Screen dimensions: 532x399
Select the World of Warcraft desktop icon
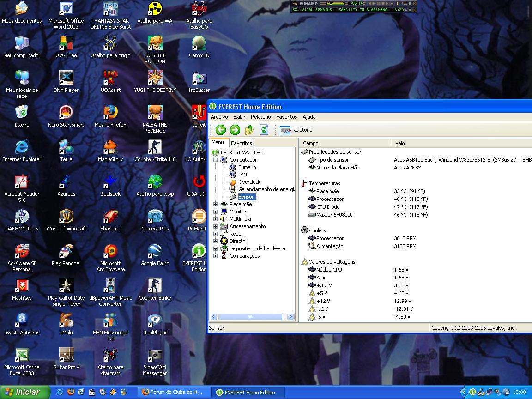click(66, 220)
